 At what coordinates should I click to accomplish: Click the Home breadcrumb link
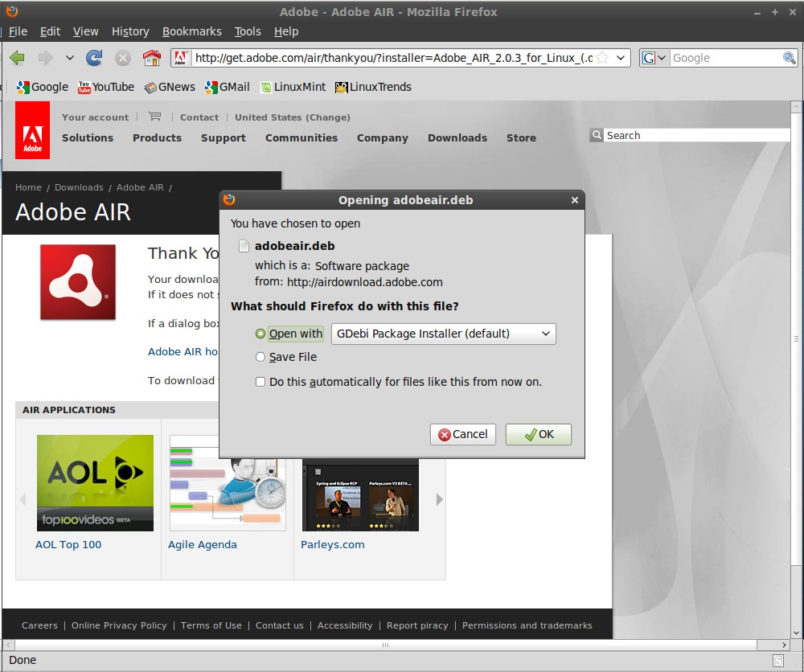[28, 187]
